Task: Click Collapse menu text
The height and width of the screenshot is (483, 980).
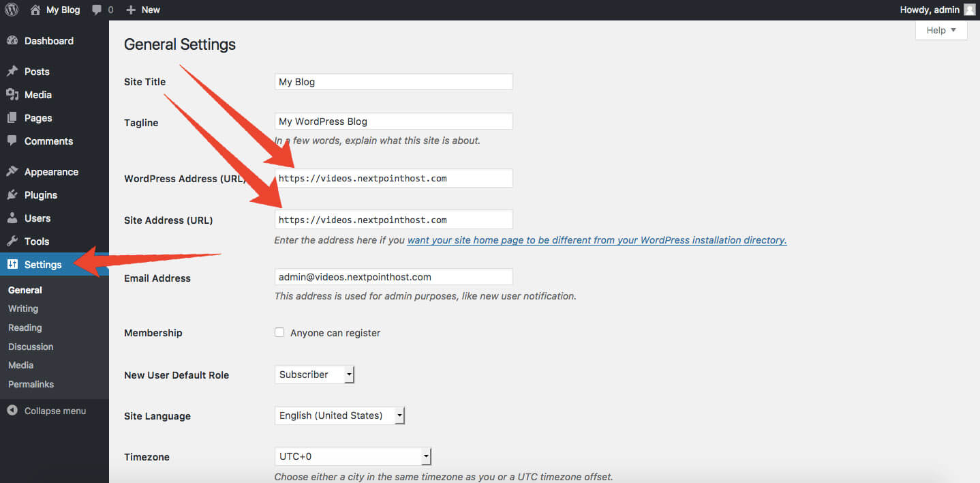Action: (55, 411)
